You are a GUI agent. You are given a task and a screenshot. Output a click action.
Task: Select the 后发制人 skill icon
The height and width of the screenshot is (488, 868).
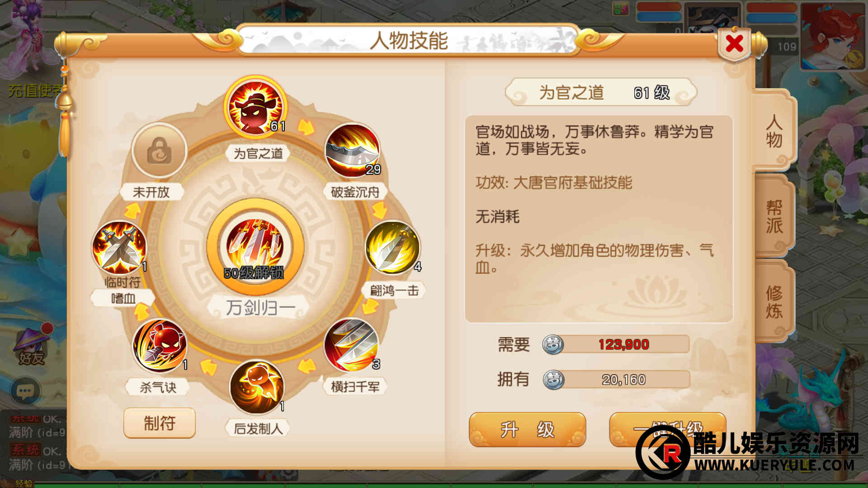[x=257, y=387]
